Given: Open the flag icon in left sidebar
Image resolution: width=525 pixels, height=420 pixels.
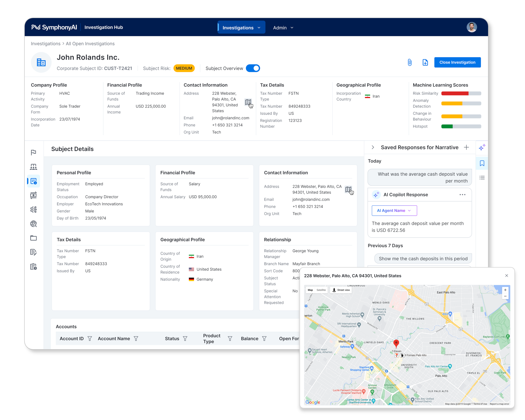Looking at the screenshot, I should [34, 152].
